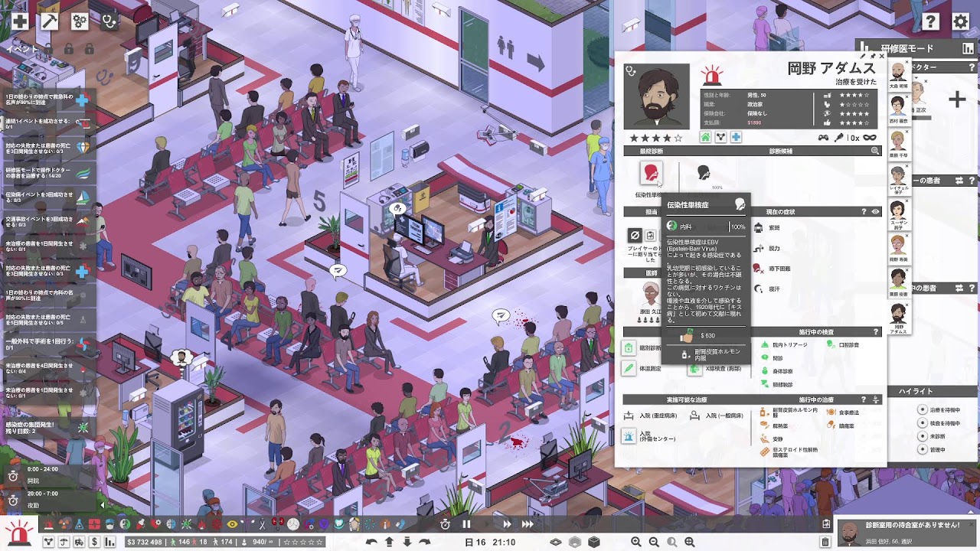Add a doctor with the large plus

tap(957, 99)
